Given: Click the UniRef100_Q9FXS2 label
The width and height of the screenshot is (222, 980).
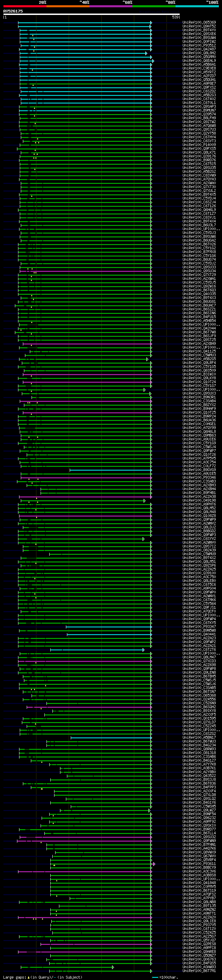Looking at the screenshot, I should tap(199, 88).
